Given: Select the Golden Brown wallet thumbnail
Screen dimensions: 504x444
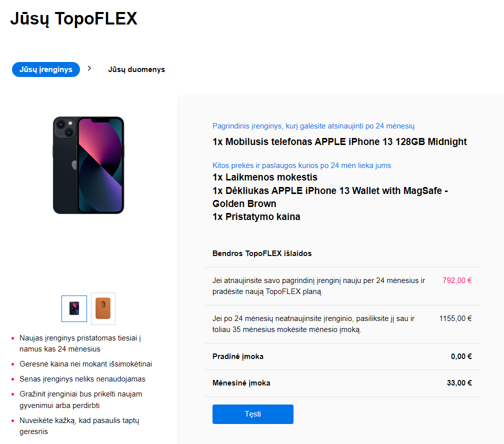Looking at the screenshot, I should pos(103,308).
